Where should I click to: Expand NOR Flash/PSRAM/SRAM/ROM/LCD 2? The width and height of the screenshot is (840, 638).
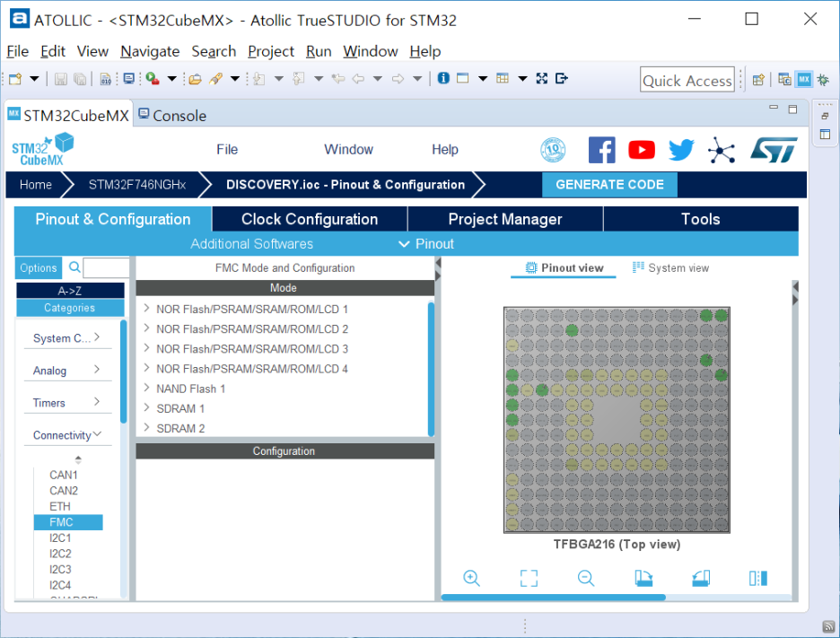tap(147, 328)
